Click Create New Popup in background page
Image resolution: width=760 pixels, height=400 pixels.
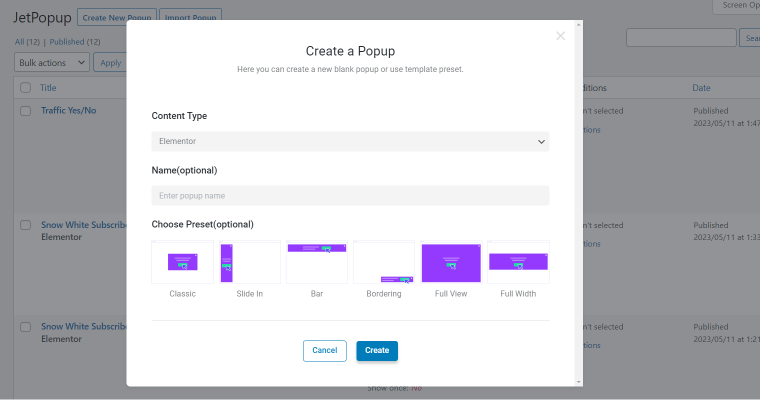point(117,15)
